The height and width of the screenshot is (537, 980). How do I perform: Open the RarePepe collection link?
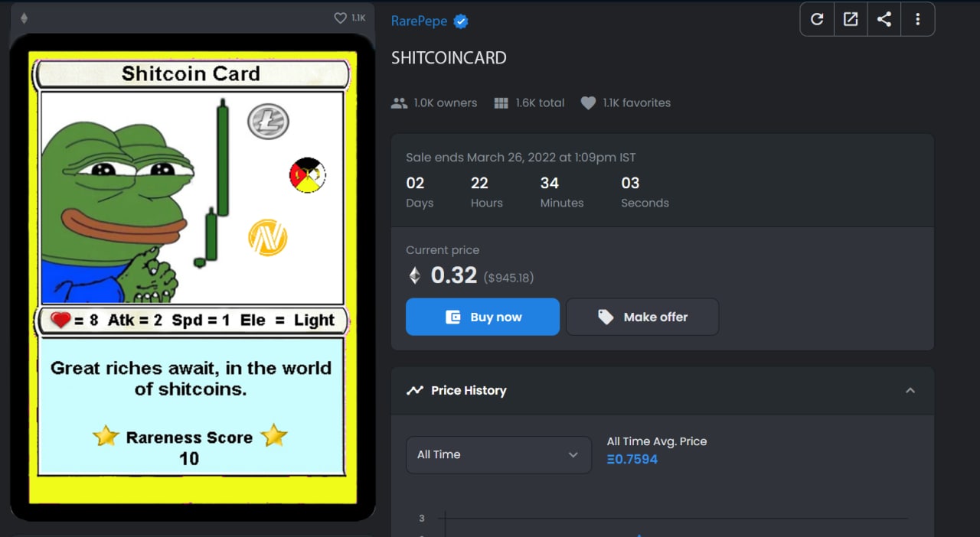pyautogui.click(x=419, y=21)
